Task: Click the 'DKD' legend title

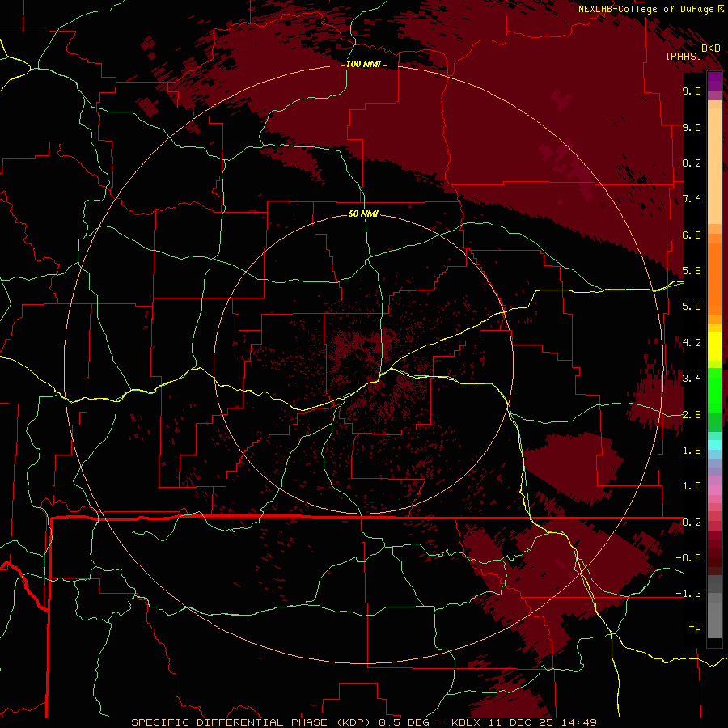Action: [x=711, y=49]
